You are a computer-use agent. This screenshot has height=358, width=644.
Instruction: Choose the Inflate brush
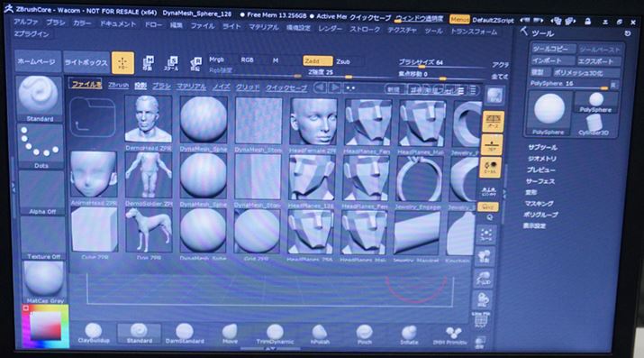409,335
